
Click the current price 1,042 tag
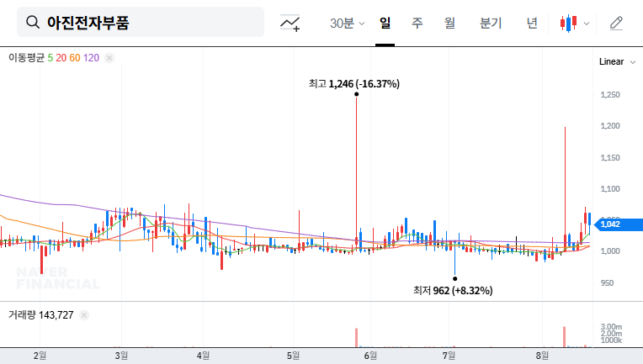(611, 224)
